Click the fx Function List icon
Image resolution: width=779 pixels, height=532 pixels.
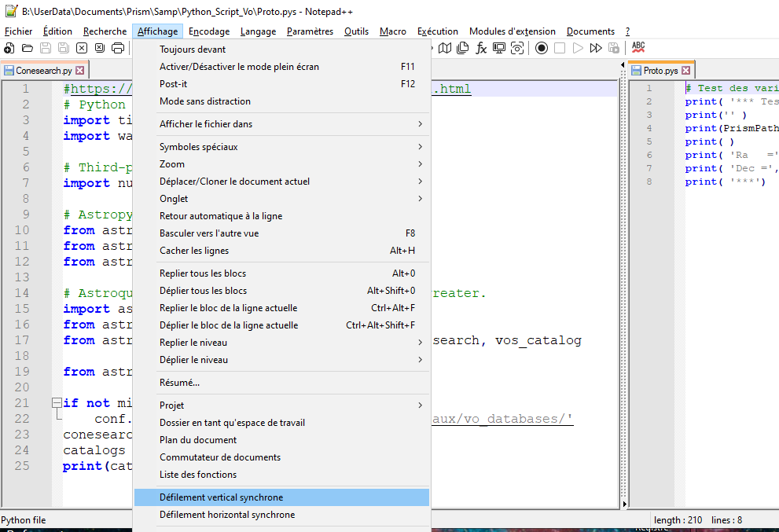coord(481,49)
